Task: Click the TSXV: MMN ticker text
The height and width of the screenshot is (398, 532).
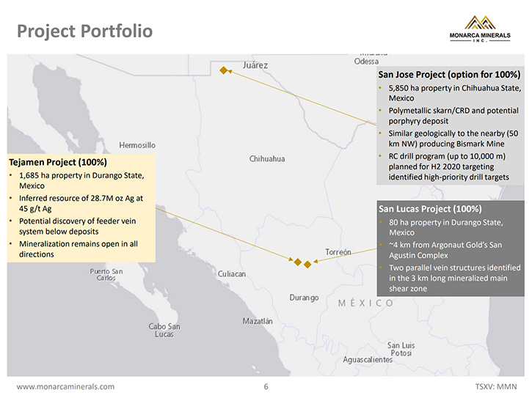Action: click(496, 386)
